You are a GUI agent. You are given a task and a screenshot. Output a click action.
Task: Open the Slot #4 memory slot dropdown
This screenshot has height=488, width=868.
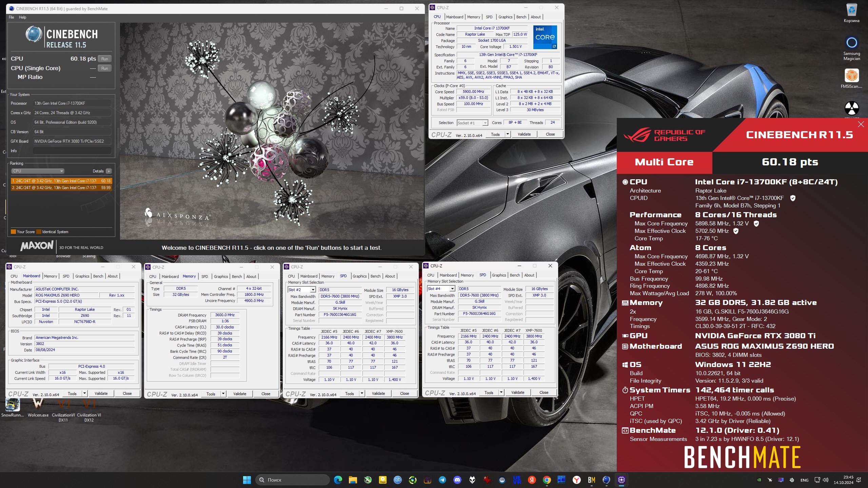(441, 289)
